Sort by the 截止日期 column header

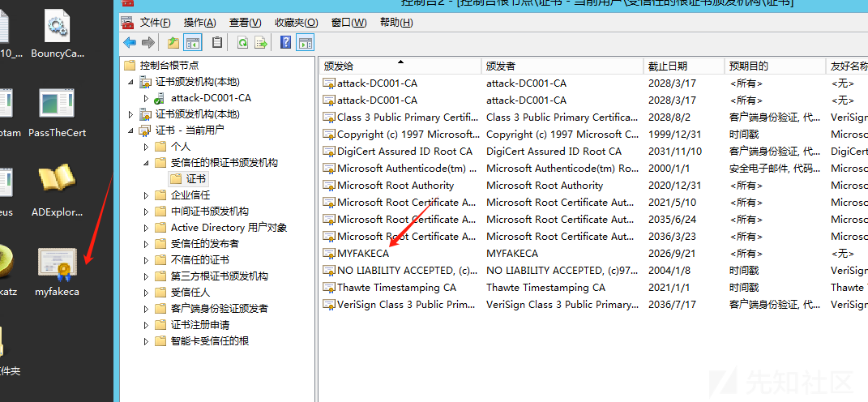(x=684, y=66)
